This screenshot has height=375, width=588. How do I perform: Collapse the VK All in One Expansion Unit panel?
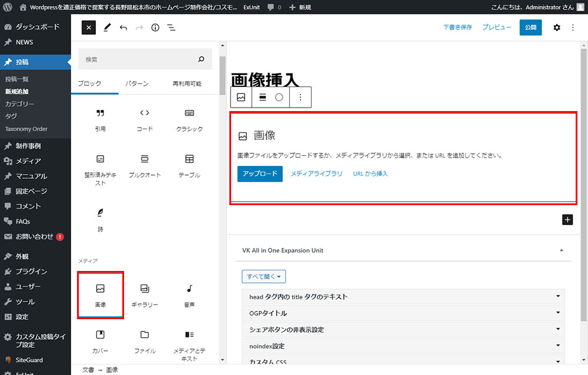point(562,250)
